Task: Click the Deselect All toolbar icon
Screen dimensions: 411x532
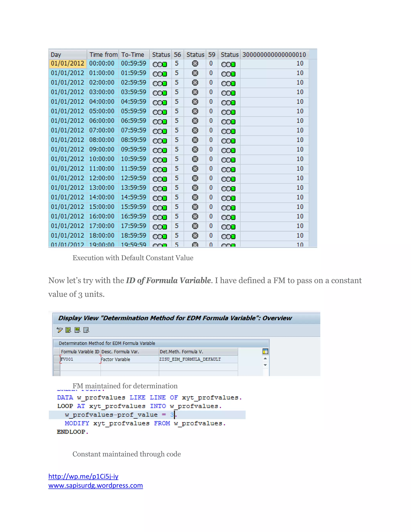Action: click(x=86, y=330)
